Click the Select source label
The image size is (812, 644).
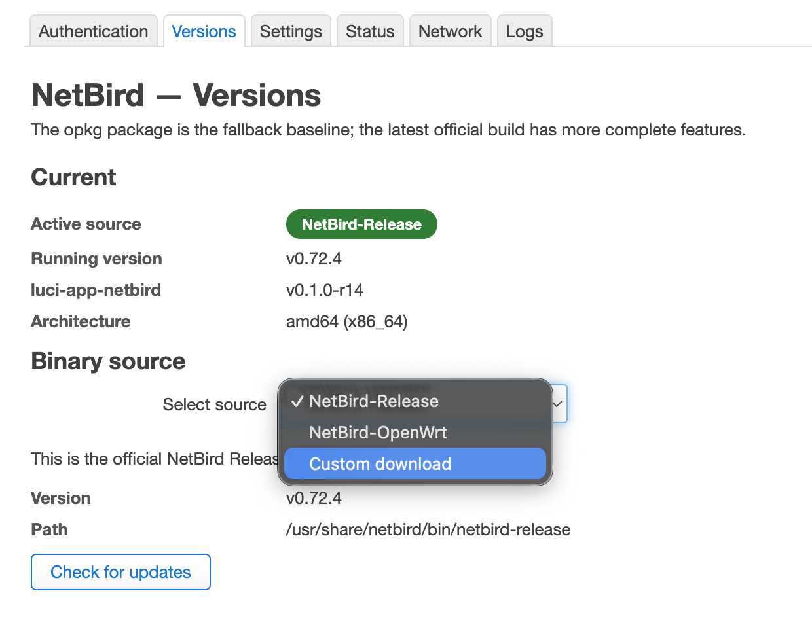(214, 404)
